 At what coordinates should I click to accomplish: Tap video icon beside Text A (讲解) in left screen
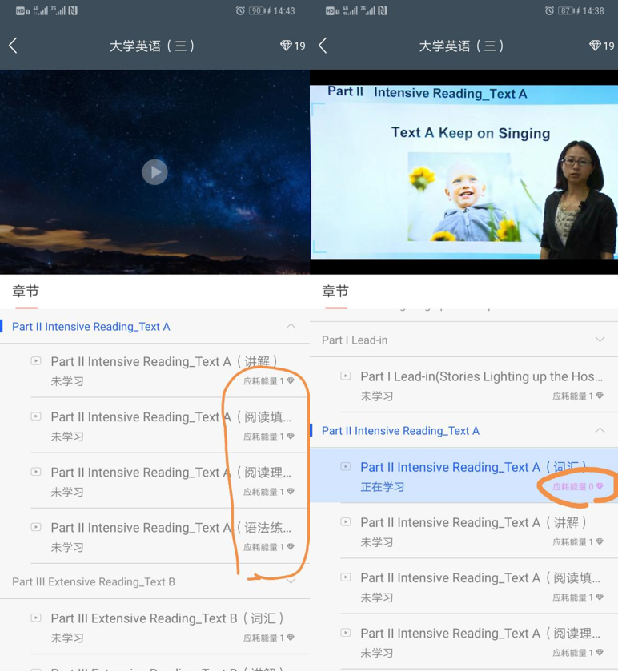pos(36,361)
